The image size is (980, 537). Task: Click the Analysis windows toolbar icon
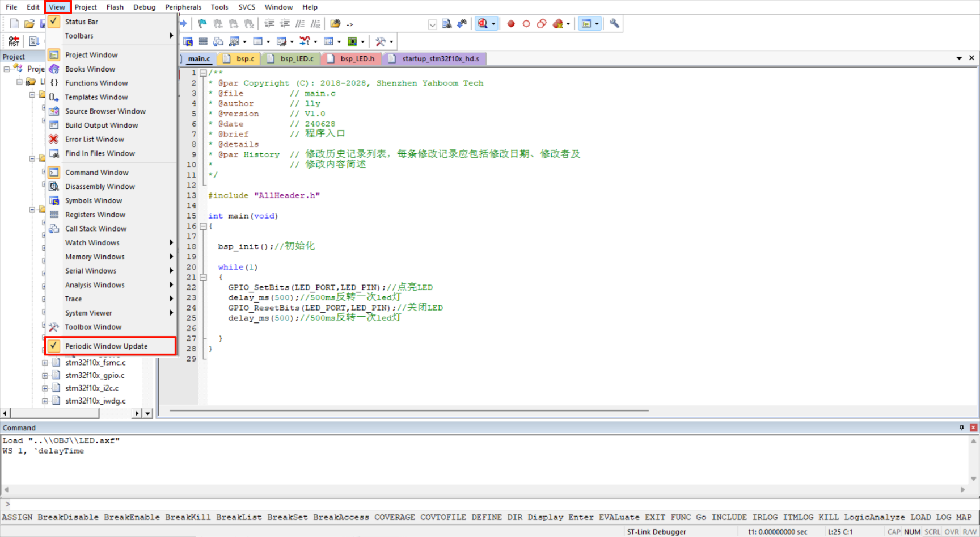coord(305,41)
